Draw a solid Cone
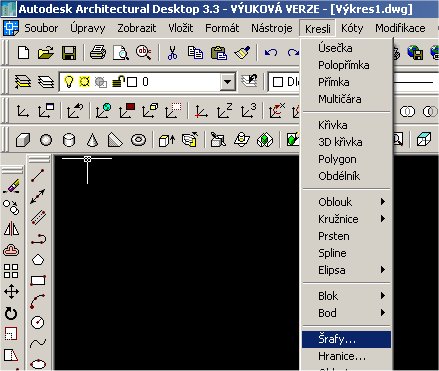The width and height of the screenshot is (439, 371). coord(92,140)
